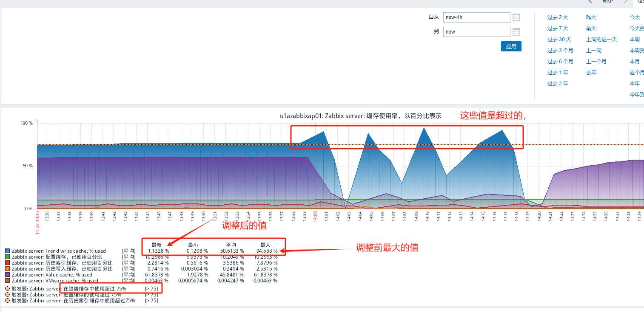Choose the 去年 range link

591,73
